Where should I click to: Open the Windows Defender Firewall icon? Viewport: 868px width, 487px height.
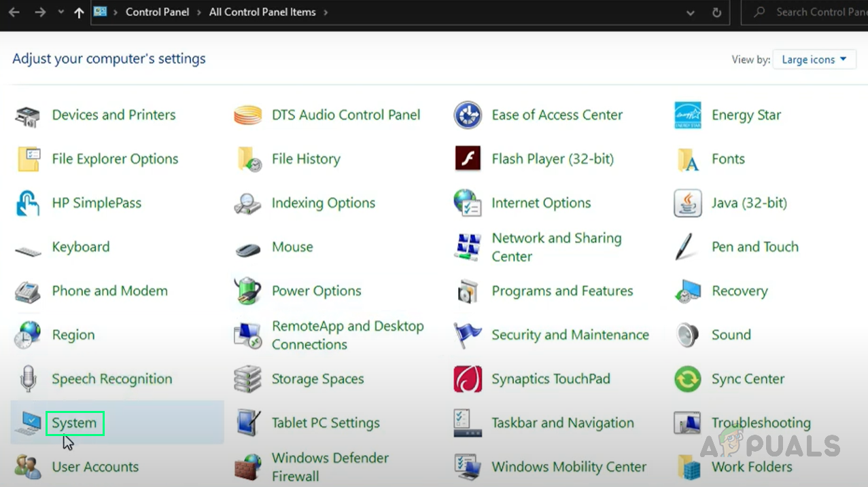click(248, 467)
